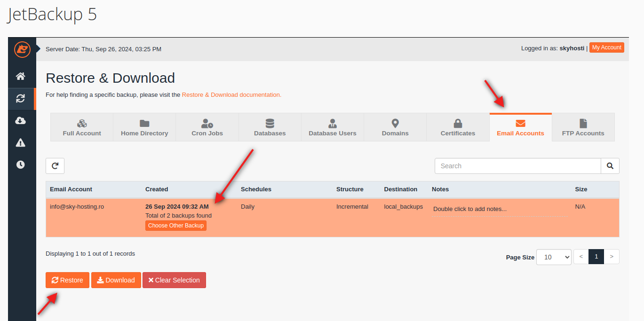Open the Database Users tab
Image resolution: width=644 pixels, height=321 pixels.
(333, 127)
